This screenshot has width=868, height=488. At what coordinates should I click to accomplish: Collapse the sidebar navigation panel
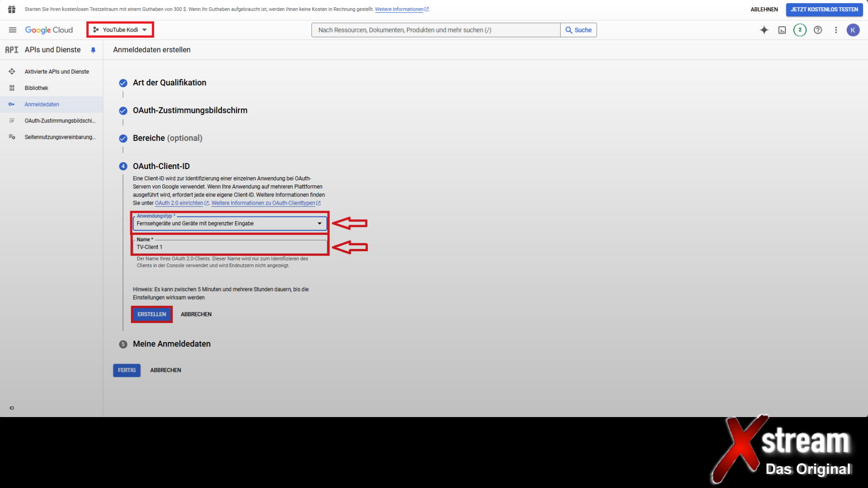pos(12,408)
